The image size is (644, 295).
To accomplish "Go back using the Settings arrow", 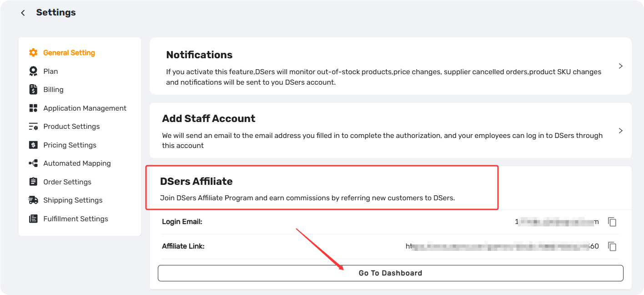I will (23, 13).
